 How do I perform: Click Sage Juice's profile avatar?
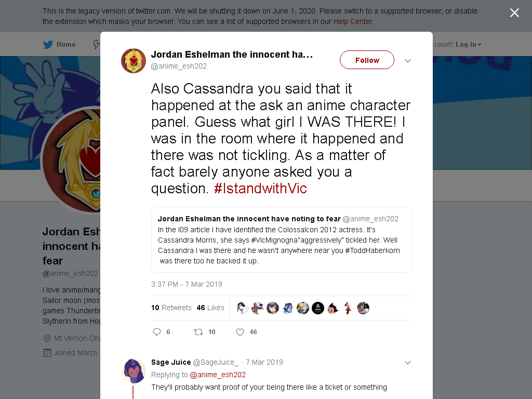point(134,371)
